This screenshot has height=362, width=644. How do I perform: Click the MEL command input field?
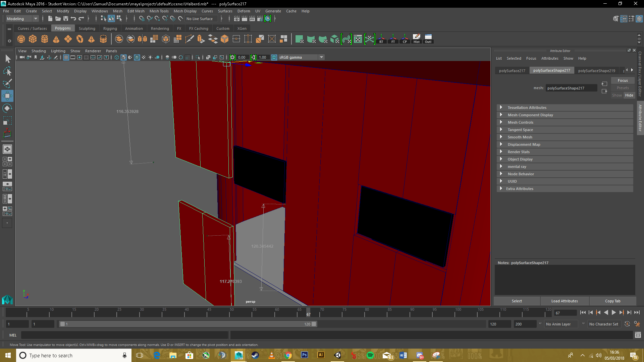click(x=124, y=335)
